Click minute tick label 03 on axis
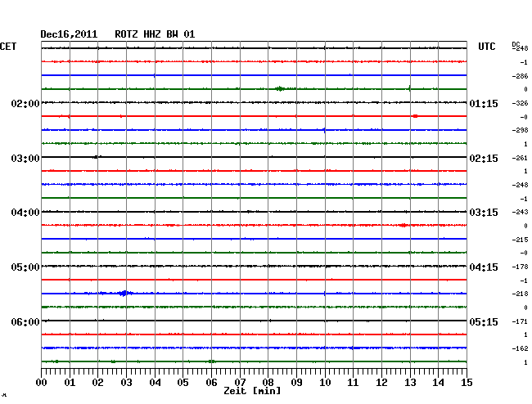Screen dimensions: 532x404 [126, 383]
